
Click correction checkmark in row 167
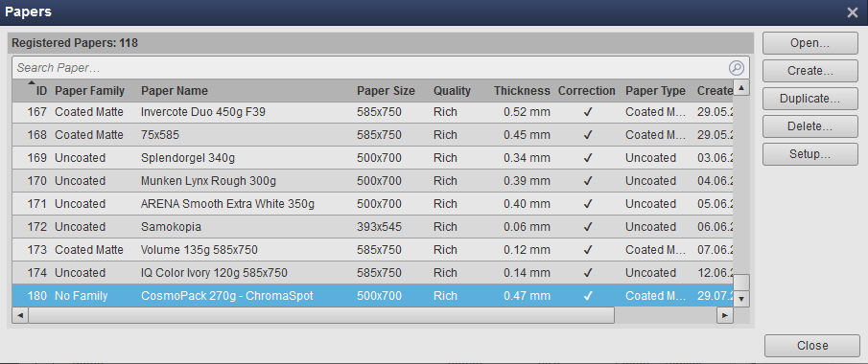(588, 112)
